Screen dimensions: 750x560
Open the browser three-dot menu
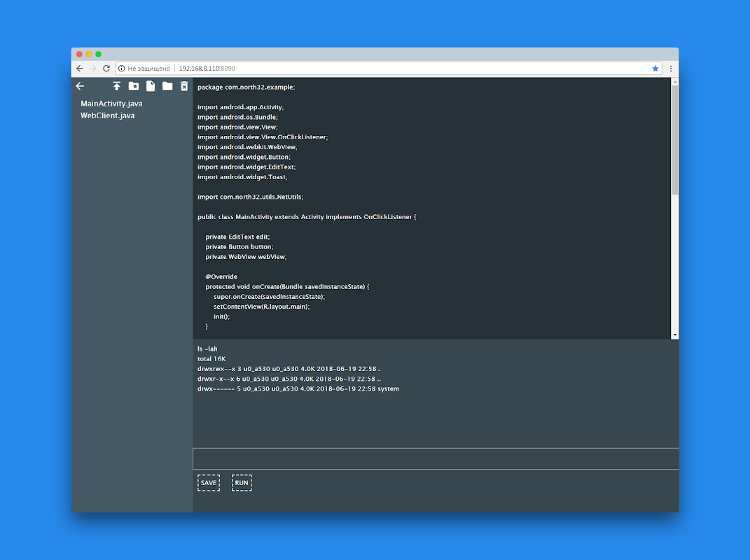coord(671,69)
